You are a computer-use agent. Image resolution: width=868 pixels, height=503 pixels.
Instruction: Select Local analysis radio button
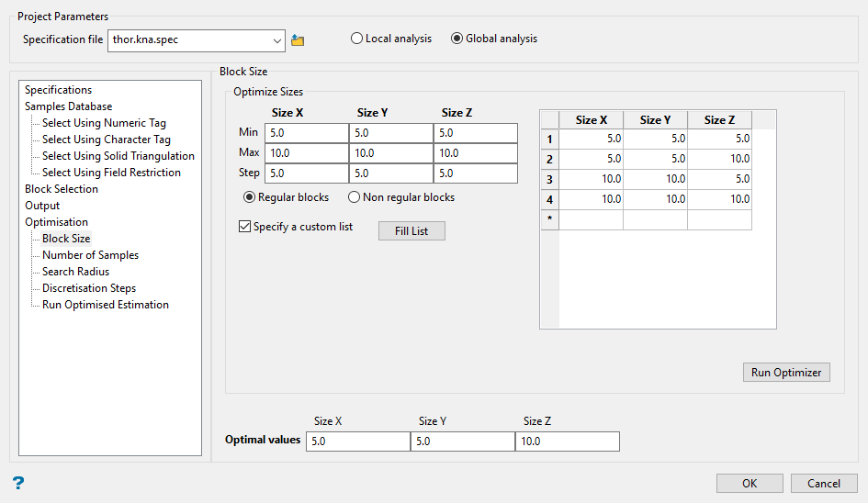pyautogui.click(x=356, y=39)
